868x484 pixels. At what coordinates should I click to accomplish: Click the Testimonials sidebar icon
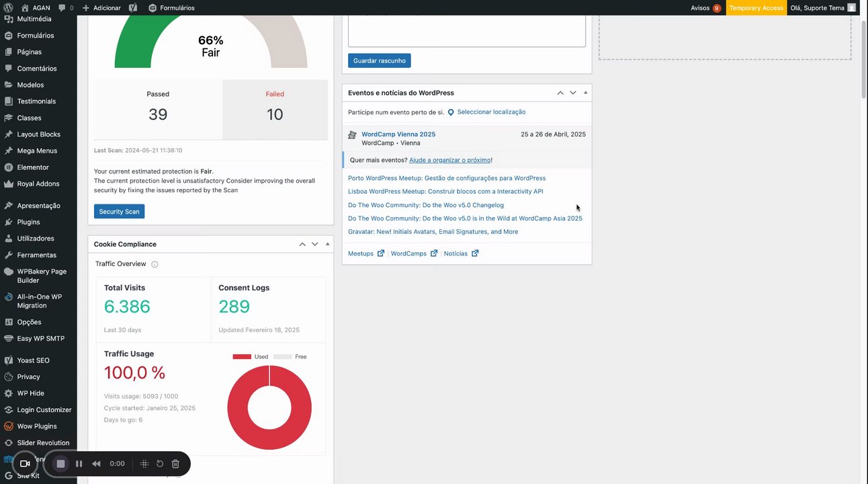tap(8, 102)
